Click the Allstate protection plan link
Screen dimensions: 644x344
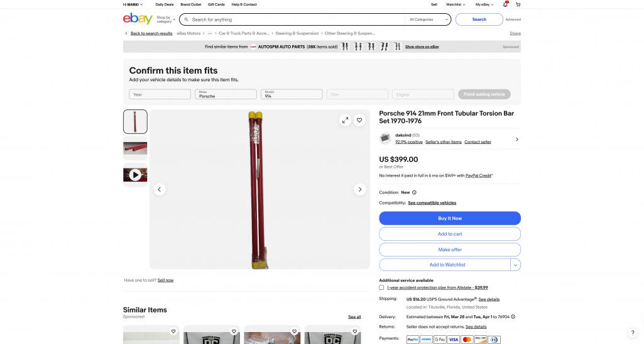coord(437,287)
